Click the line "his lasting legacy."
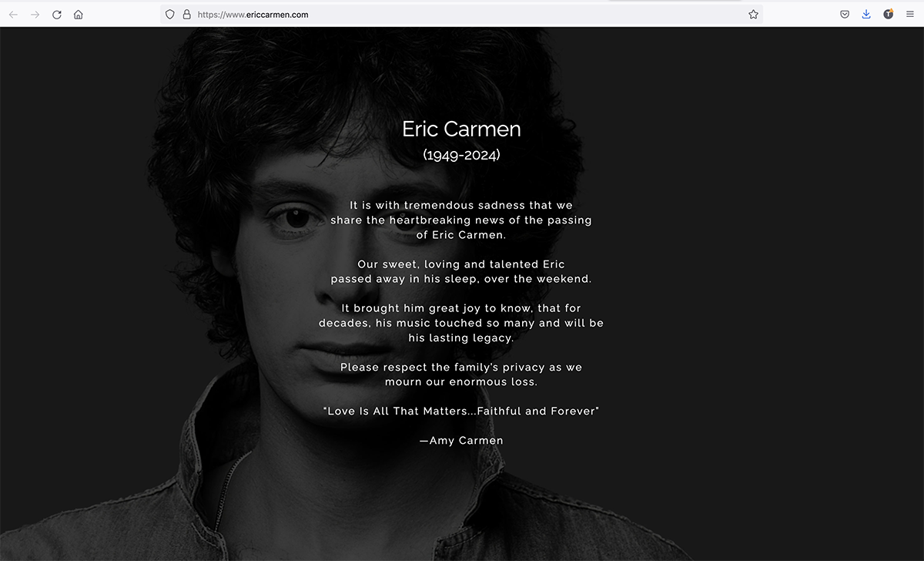 (461, 338)
